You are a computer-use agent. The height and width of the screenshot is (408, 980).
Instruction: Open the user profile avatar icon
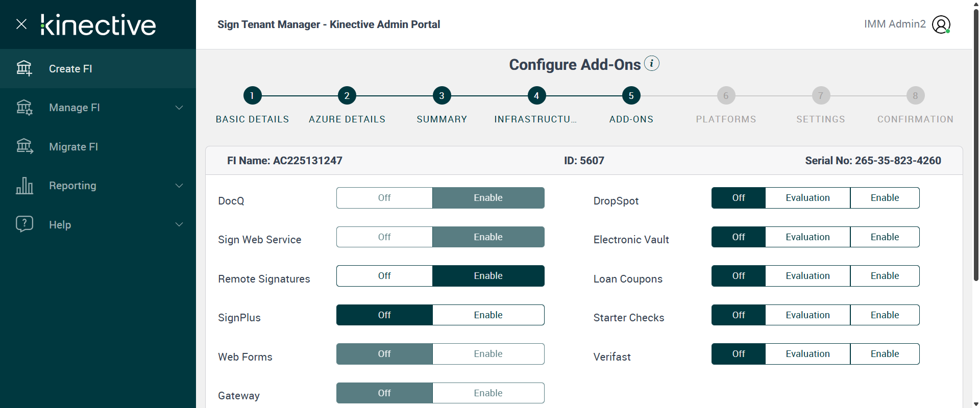941,24
